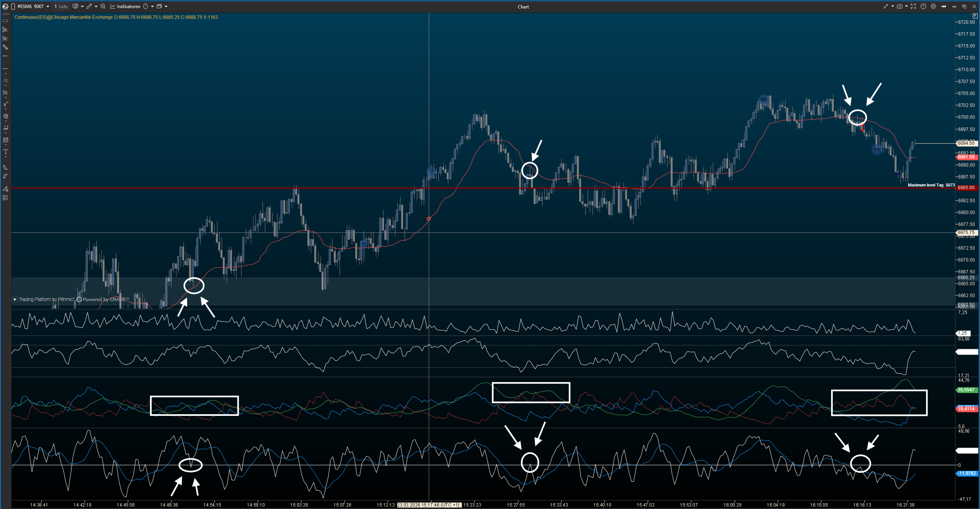Expand the chart trader dropdown arrow
Viewport: 980px width, 509px height.
tap(82, 7)
